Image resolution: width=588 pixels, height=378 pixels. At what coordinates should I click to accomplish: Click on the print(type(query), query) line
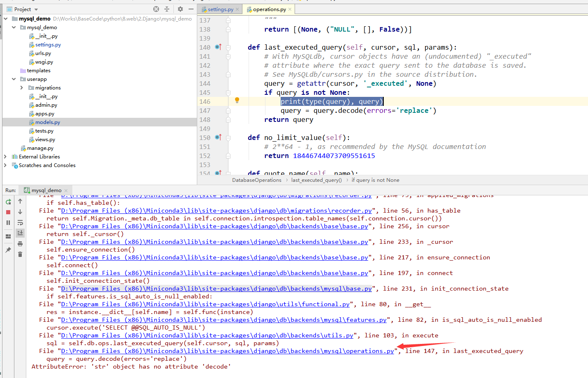(332, 102)
